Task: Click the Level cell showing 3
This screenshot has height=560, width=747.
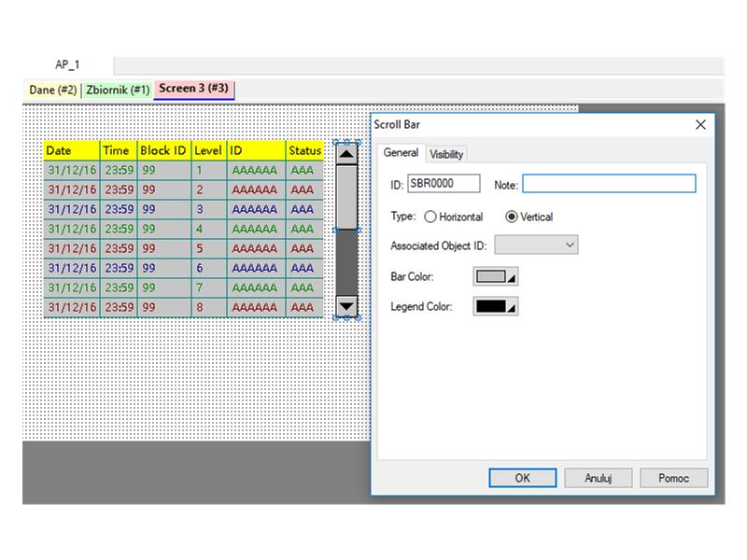Action: (209, 209)
